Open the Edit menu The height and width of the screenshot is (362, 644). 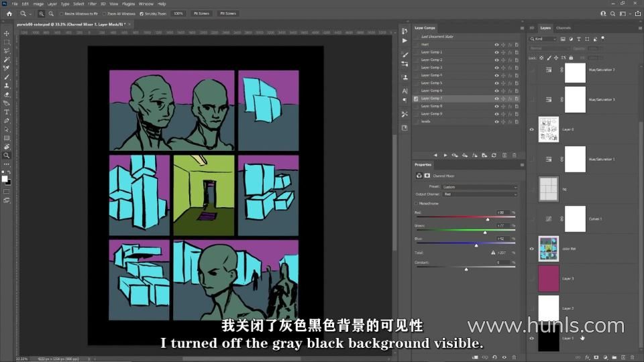(25, 4)
